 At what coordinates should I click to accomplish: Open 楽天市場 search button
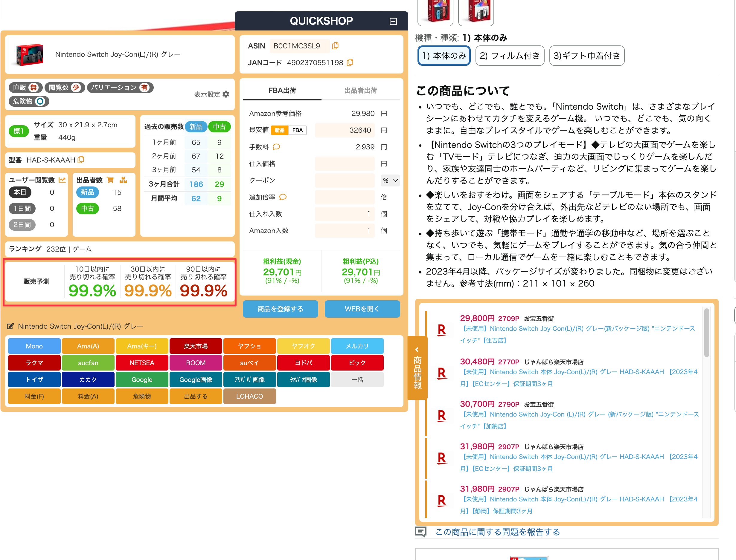point(196,346)
